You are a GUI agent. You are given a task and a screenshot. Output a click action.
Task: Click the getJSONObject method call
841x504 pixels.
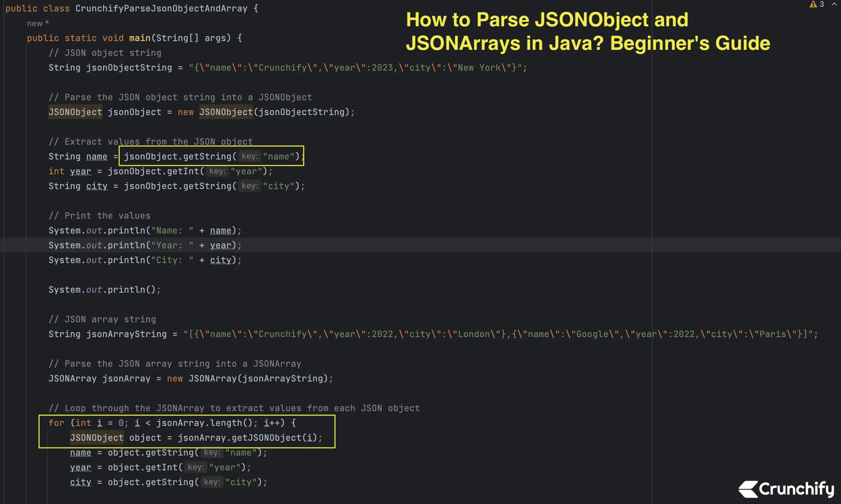[x=266, y=438]
